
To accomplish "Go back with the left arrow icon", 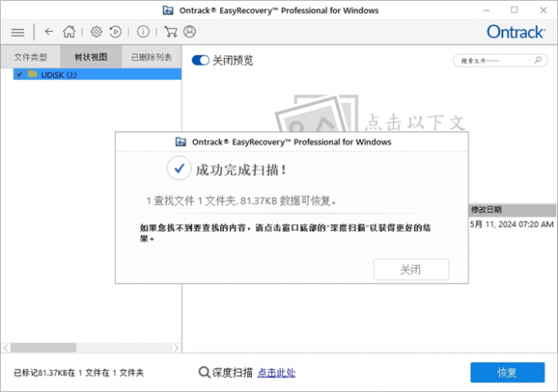I will [48, 32].
